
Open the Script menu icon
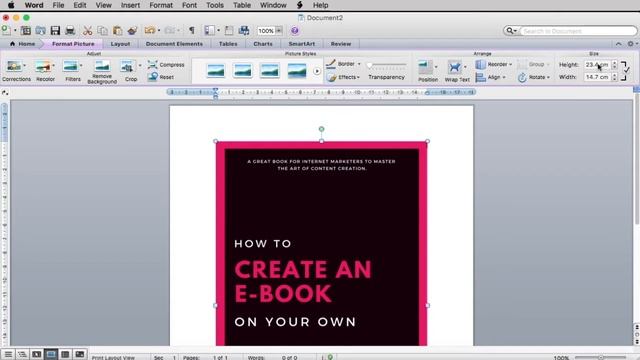pyautogui.click(x=300, y=5)
